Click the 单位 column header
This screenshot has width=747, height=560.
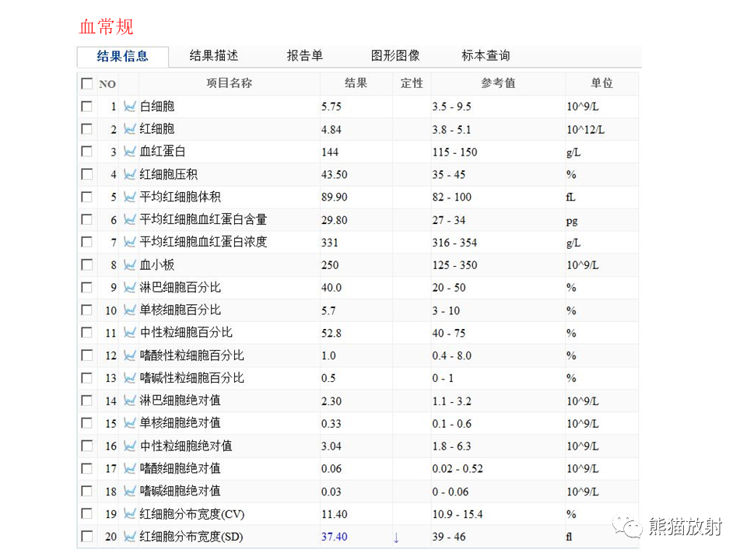coord(601,83)
